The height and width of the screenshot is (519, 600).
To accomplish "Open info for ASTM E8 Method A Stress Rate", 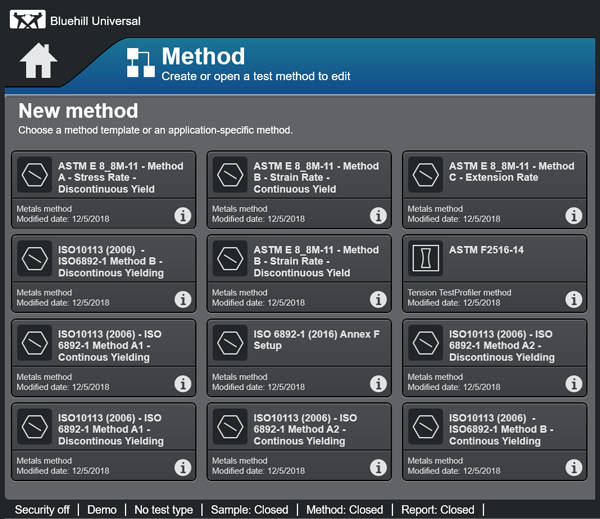I will 183,215.
